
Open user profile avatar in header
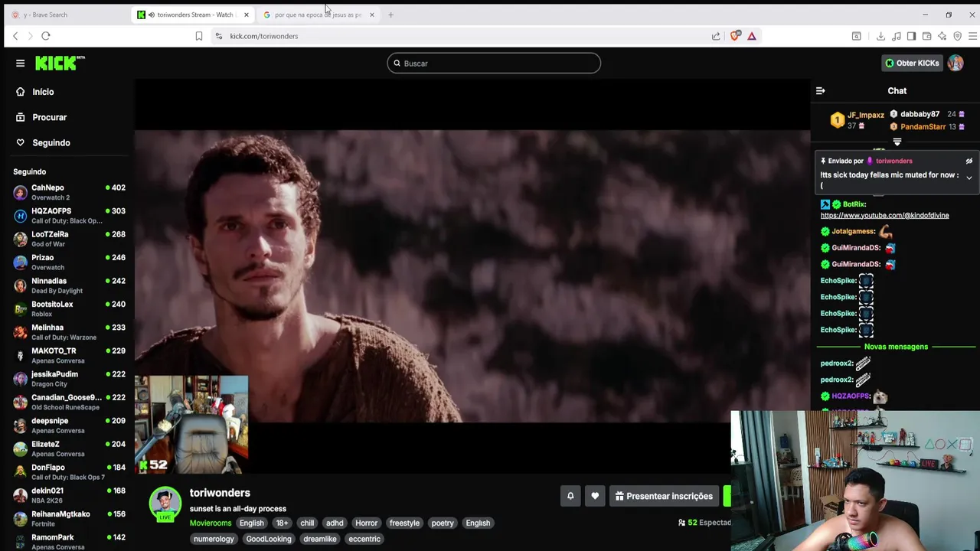pyautogui.click(x=955, y=64)
